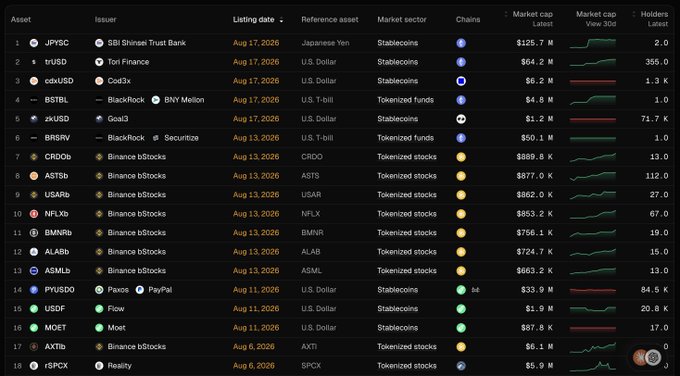Click the Aug 11, 2026 date in PYUSD0 row
Viewport: 680px width, 376px height.
click(256, 290)
